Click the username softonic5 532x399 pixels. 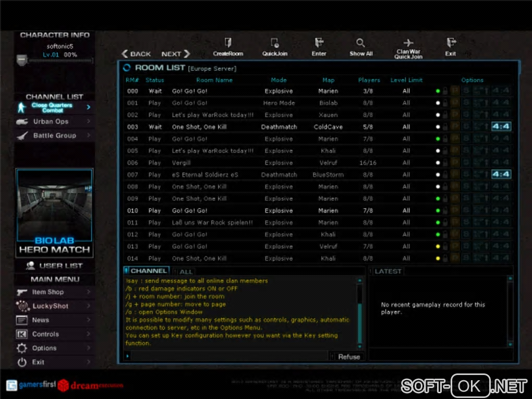(59, 46)
